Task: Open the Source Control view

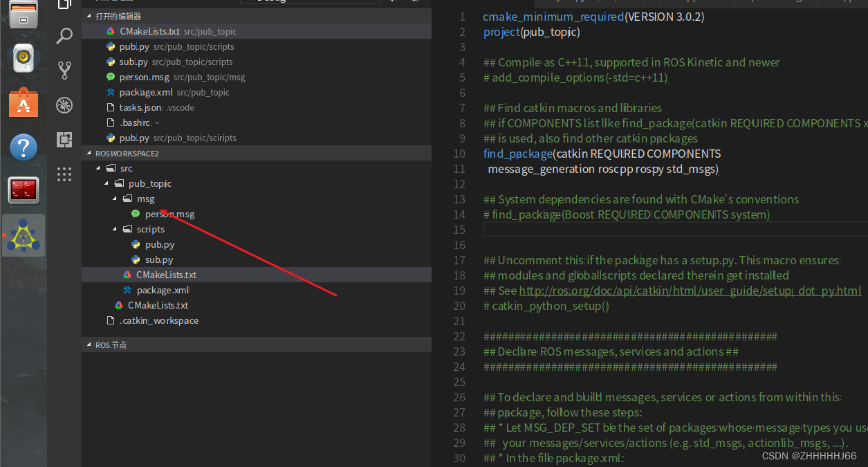Action: pos(64,70)
